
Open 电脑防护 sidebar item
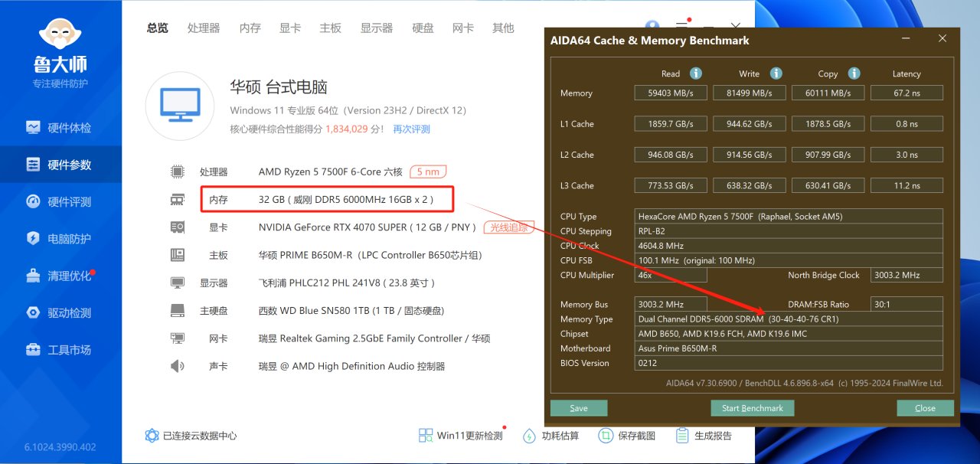(60, 239)
